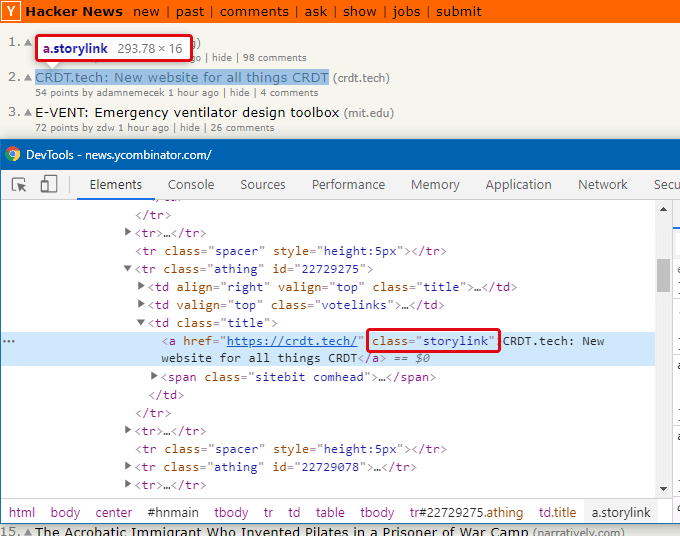This screenshot has width=680, height=536.
Task: Collapse the tr id 22729275 node
Action: pyautogui.click(x=128, y=268)
